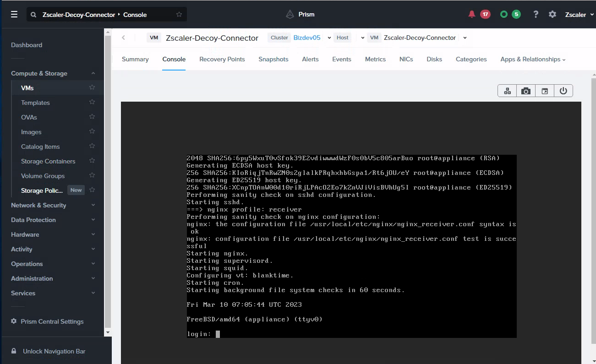Take a console screenshot with the camera icon
The width and height of the screenshot is (596, 364).
(525, 90)
